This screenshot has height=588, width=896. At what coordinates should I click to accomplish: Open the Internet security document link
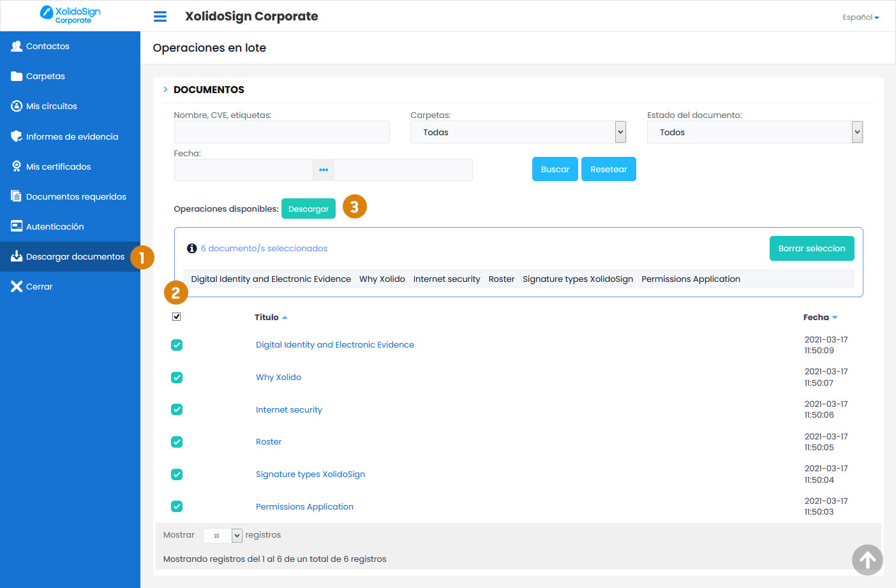(288, 410)
